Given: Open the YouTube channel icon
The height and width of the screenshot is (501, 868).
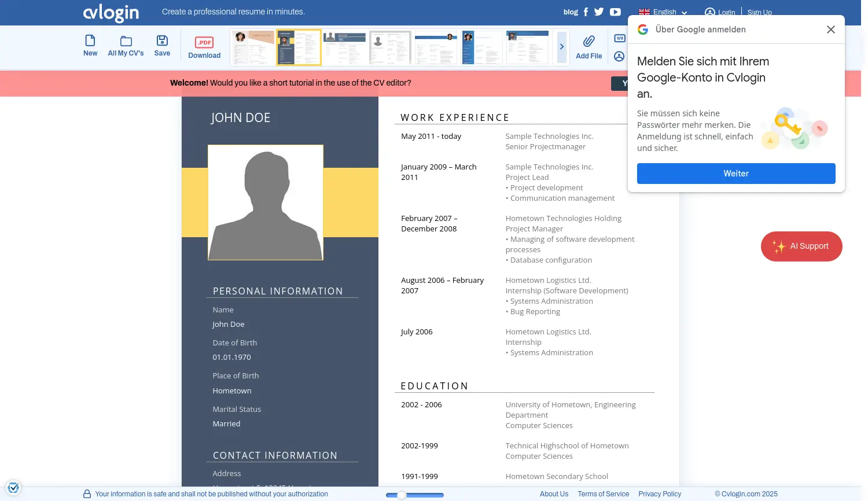Looking at the screenshot, I should [615, 12].
